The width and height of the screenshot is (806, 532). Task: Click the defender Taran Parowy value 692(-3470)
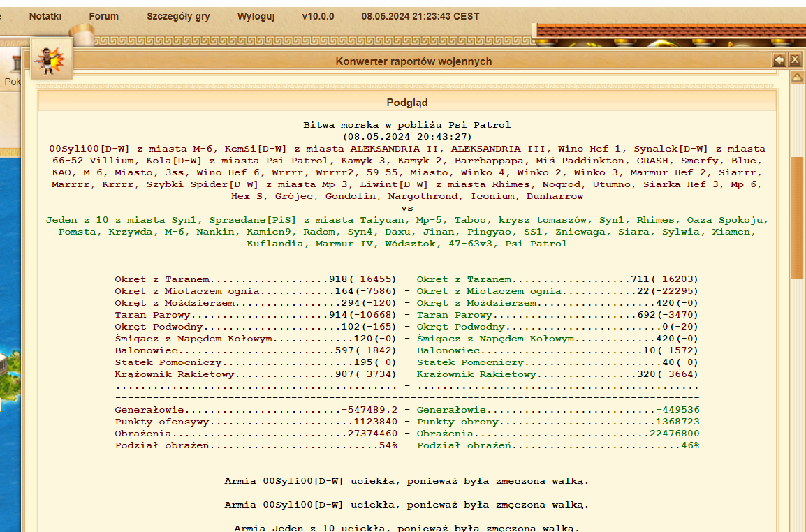point(667,315)
